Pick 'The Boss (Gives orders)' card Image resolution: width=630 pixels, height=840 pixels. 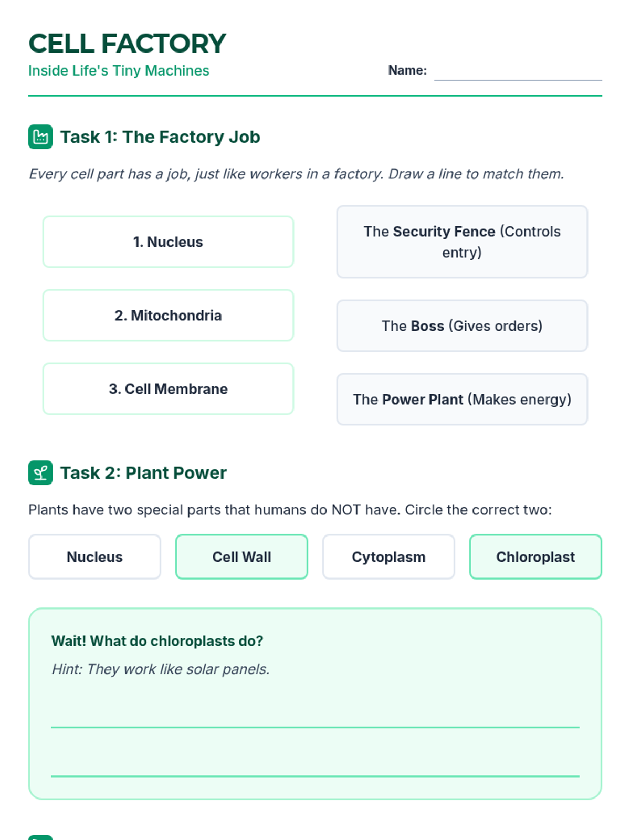[x=462, y=326]
